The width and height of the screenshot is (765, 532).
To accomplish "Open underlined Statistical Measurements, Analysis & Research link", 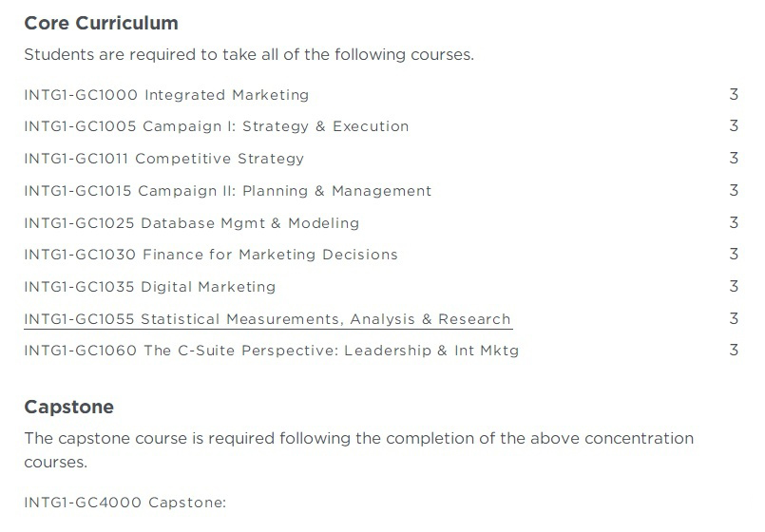I will (267, 319).
